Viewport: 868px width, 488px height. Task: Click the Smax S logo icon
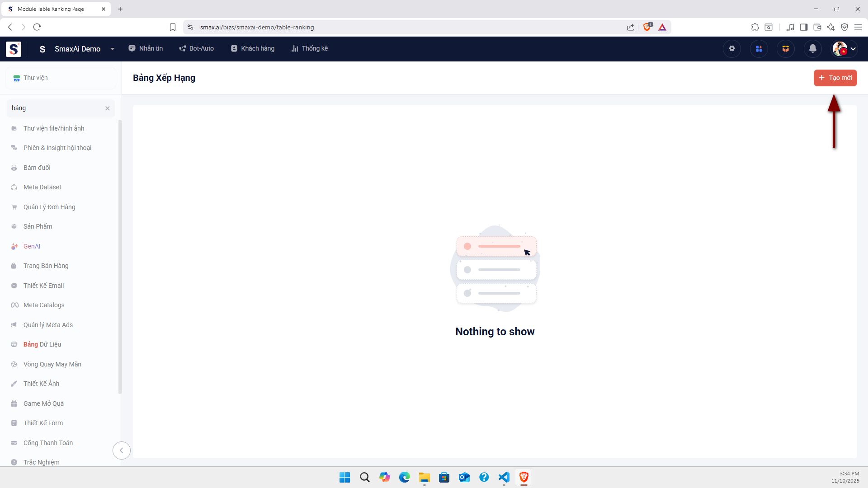click(14, 49)
